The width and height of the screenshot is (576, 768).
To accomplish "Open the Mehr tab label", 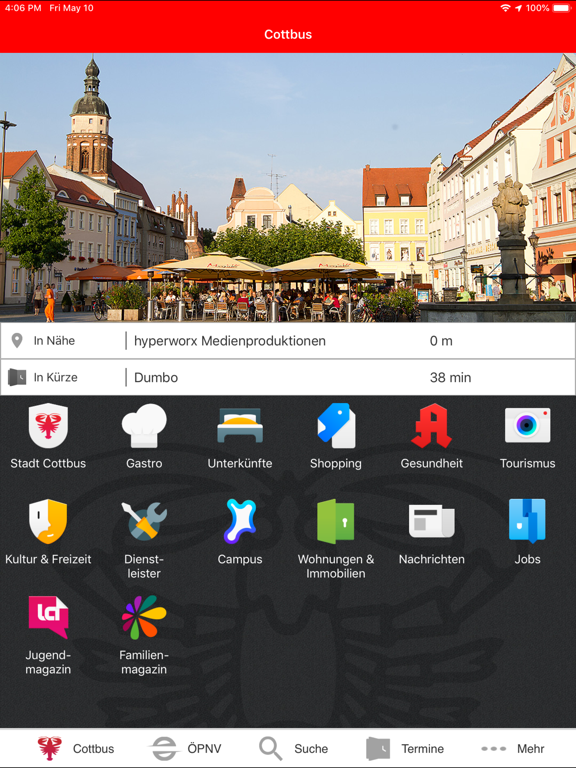I will (x=531, y=749).
